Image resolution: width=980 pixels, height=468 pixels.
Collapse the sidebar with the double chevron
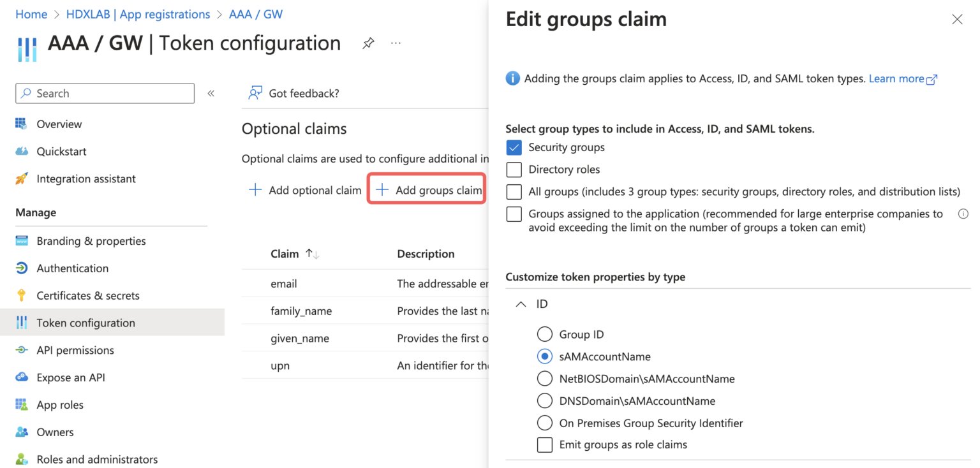211,93
